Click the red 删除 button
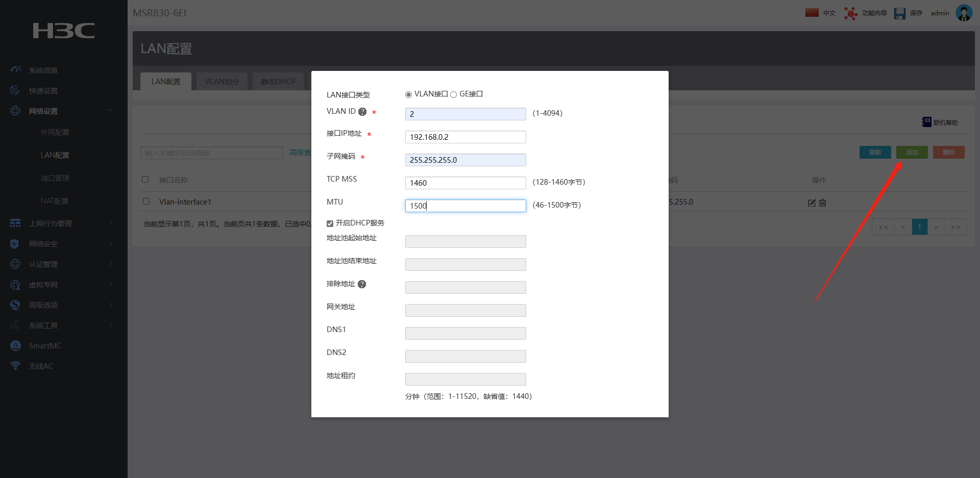 [949, 152]
